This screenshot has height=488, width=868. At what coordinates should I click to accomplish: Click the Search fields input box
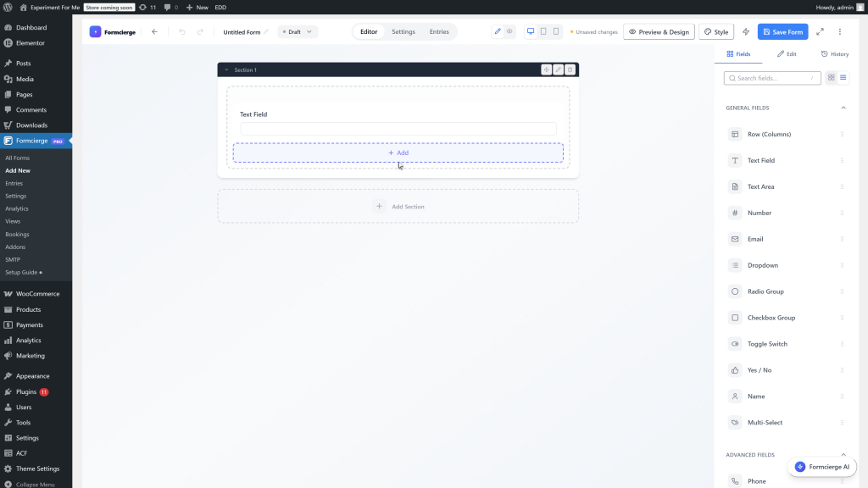pyautogui.click(x=771, y=77)
